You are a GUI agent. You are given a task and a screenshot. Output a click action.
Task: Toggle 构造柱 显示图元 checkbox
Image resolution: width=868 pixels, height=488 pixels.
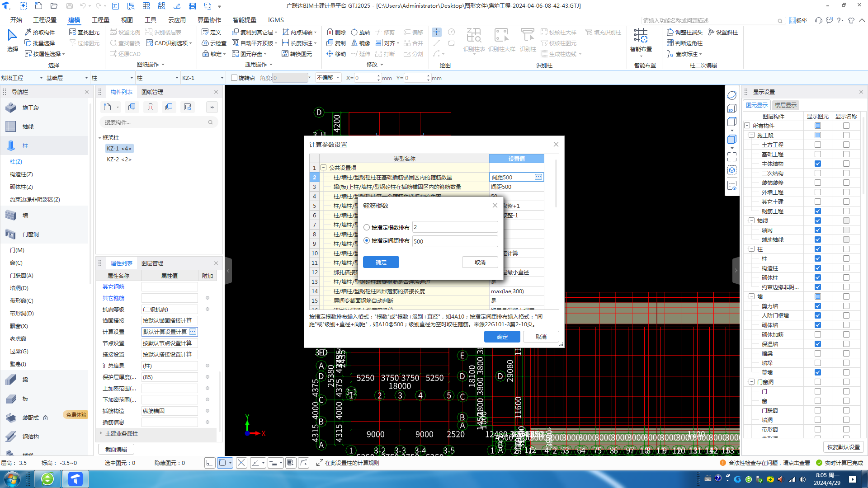[817, 268]
